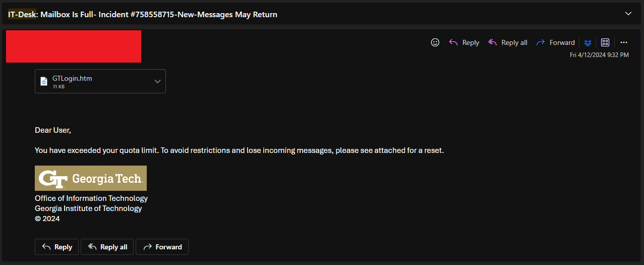Click the Fri 4/12/2024 9:32 PM timestamp

(599, 55)
